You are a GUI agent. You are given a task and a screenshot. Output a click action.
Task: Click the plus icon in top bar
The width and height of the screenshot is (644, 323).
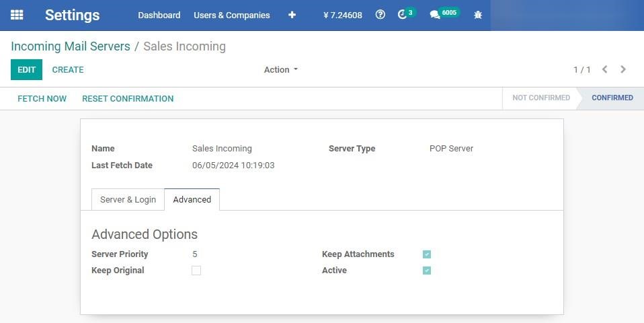(x=292, y=15)
